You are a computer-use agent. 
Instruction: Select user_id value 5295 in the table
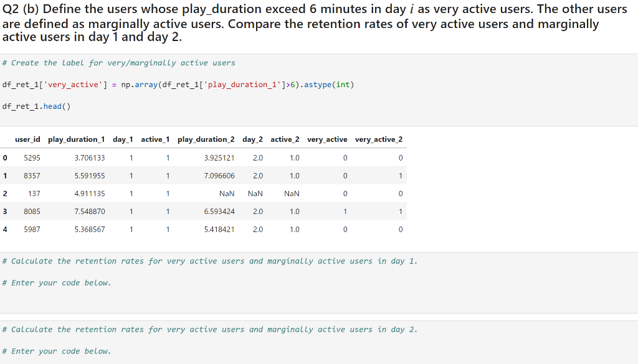pos(31,157)
